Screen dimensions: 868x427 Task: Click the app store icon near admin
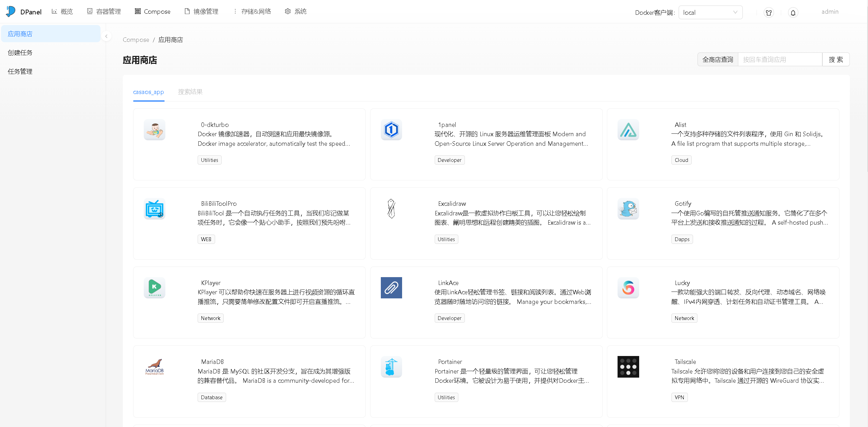[x=769, y=12]
